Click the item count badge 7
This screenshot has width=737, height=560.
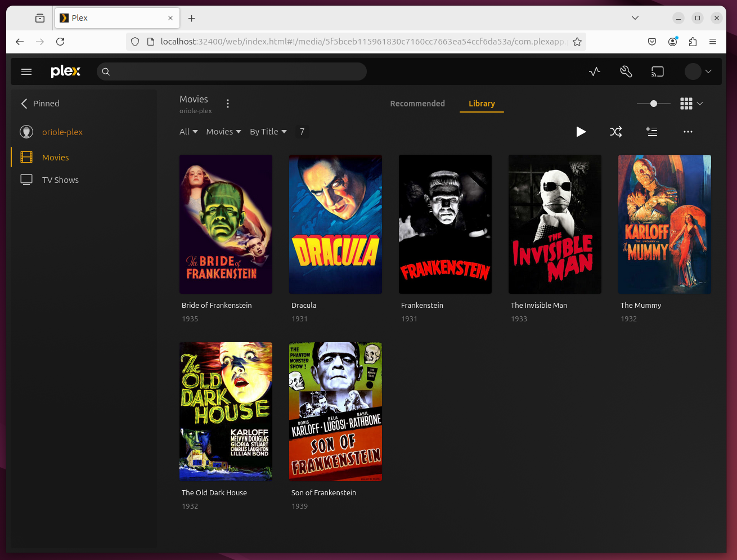[302, 132]
